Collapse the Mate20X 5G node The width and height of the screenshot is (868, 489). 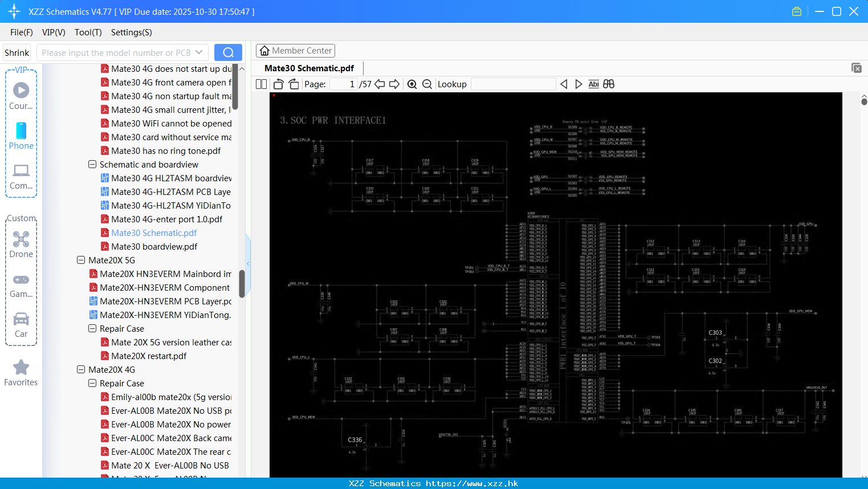tap(81, 260)
